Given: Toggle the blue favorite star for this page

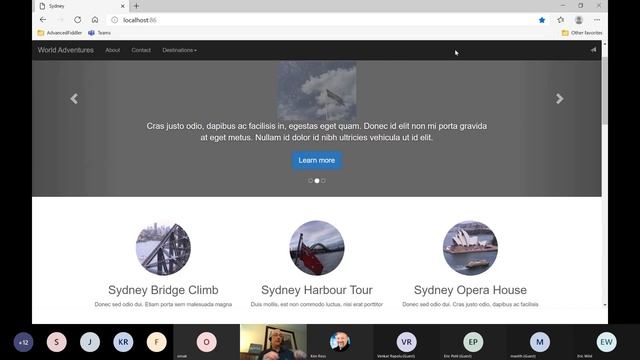Looking at the screenshot, I should [542, 20].
